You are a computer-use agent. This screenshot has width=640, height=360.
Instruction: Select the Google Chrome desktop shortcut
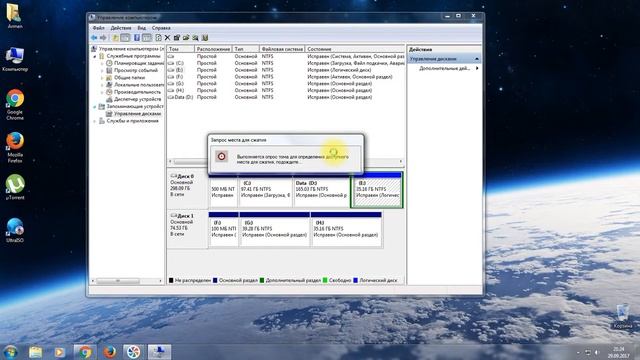pyautogui.click(x=15, y=105)
